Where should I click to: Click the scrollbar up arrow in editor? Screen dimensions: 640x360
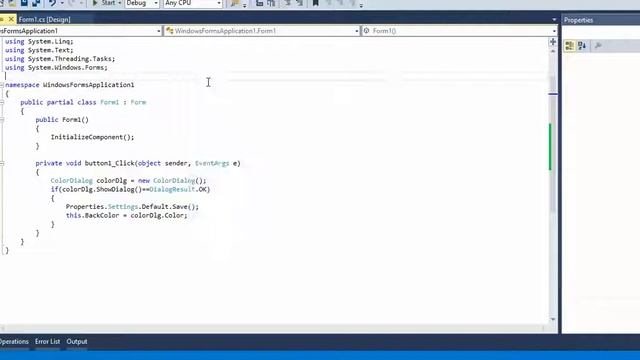click(x=553, y=51)
